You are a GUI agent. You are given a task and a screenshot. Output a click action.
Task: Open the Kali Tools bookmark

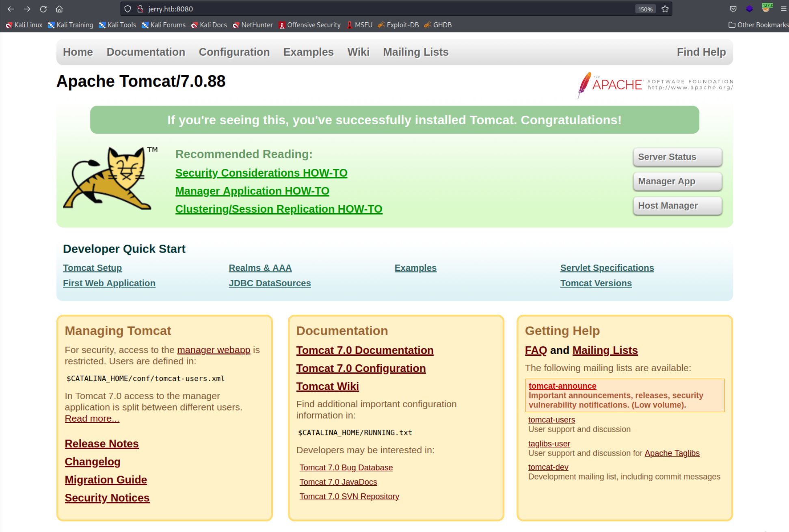[118, 25]
